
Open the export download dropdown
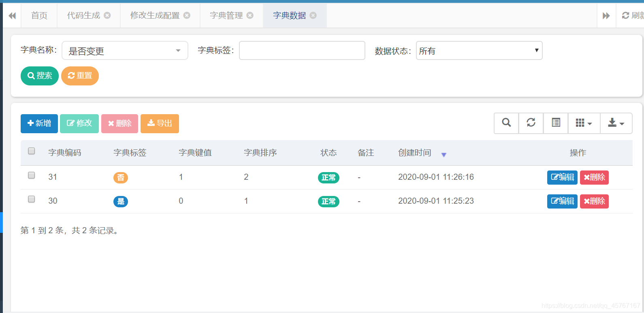(x=616, y=123)
